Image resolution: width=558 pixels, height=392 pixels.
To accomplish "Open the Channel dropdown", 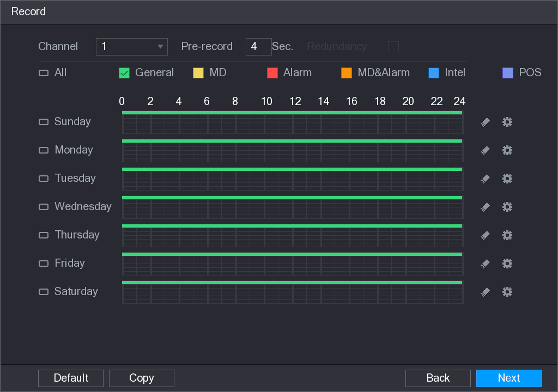I will (132, 47).
